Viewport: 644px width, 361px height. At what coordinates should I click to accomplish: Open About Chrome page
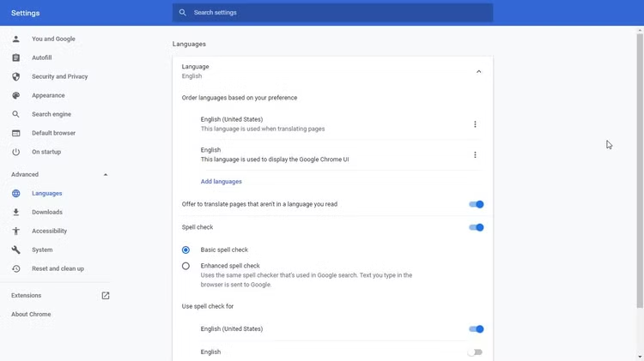point(31,315)
